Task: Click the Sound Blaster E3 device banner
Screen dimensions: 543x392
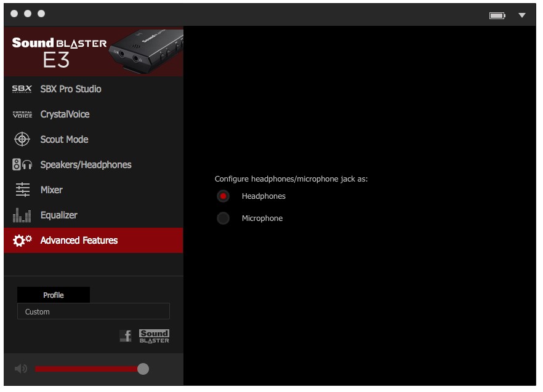Action: point(94,52)
